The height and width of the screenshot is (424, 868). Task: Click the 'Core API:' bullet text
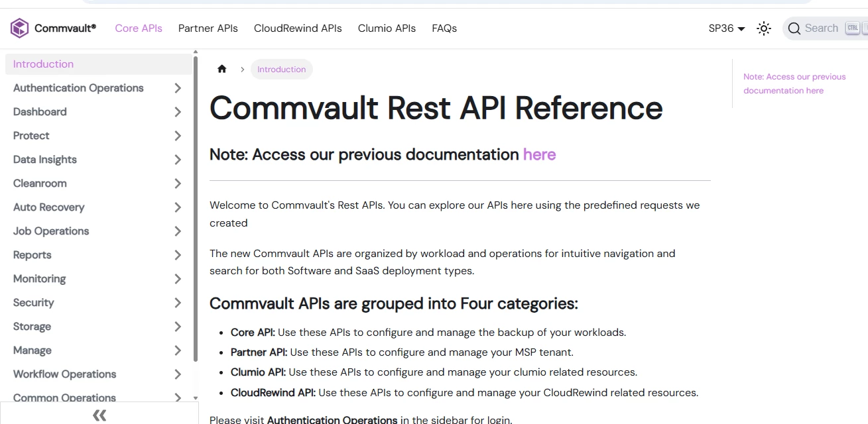253,333
